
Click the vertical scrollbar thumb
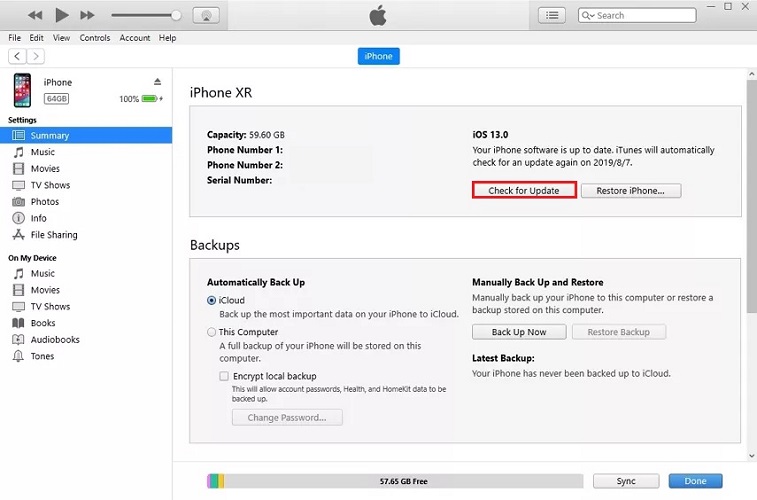(751, 196)
